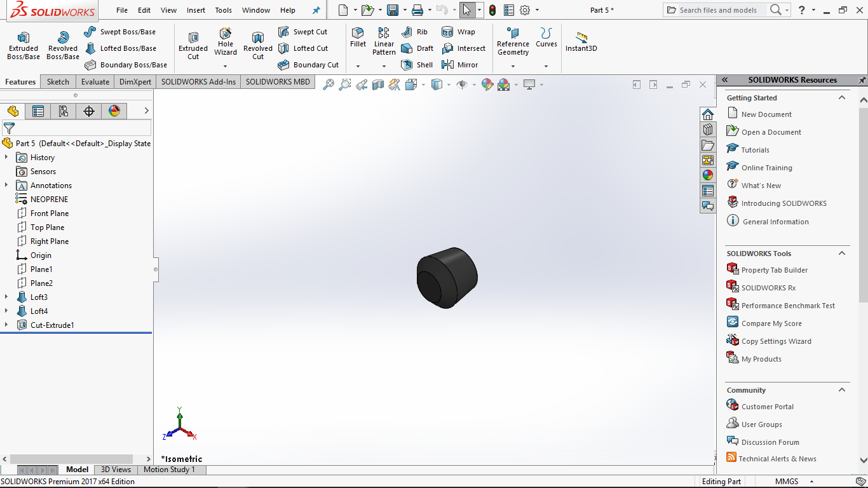Expand the History tree node
Screen dimensions: 868x488
click(6, 157)
